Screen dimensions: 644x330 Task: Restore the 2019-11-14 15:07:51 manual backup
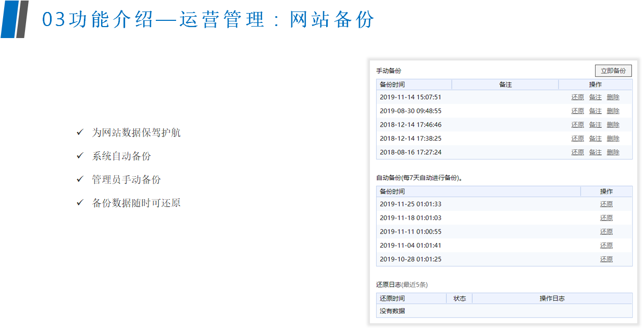[x=577, y=97]
